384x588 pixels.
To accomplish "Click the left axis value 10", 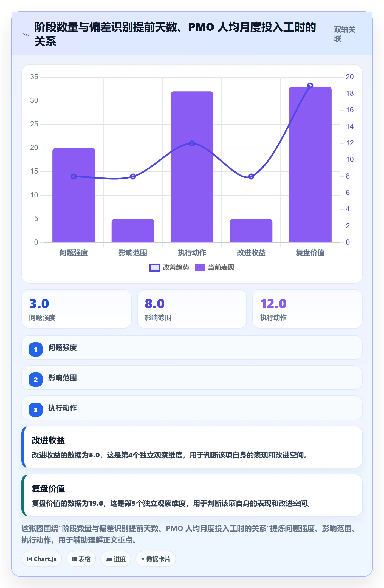I will (34, 195).
